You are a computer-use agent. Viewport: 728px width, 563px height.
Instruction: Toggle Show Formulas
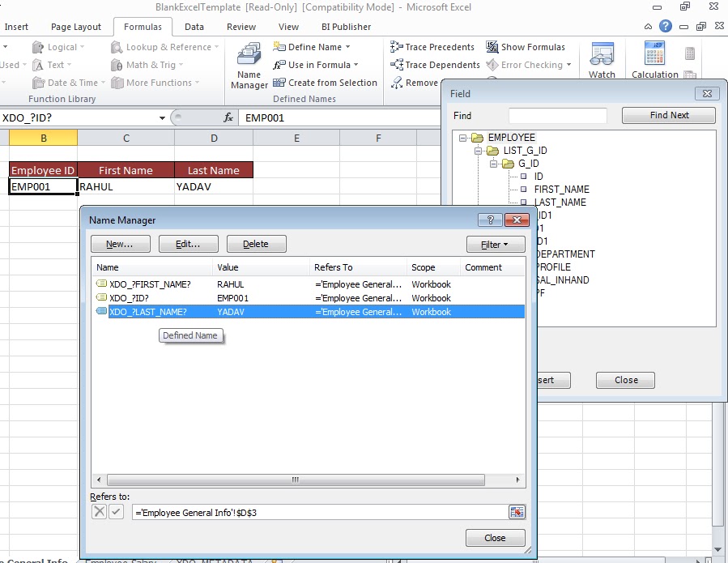click(526, 47)
